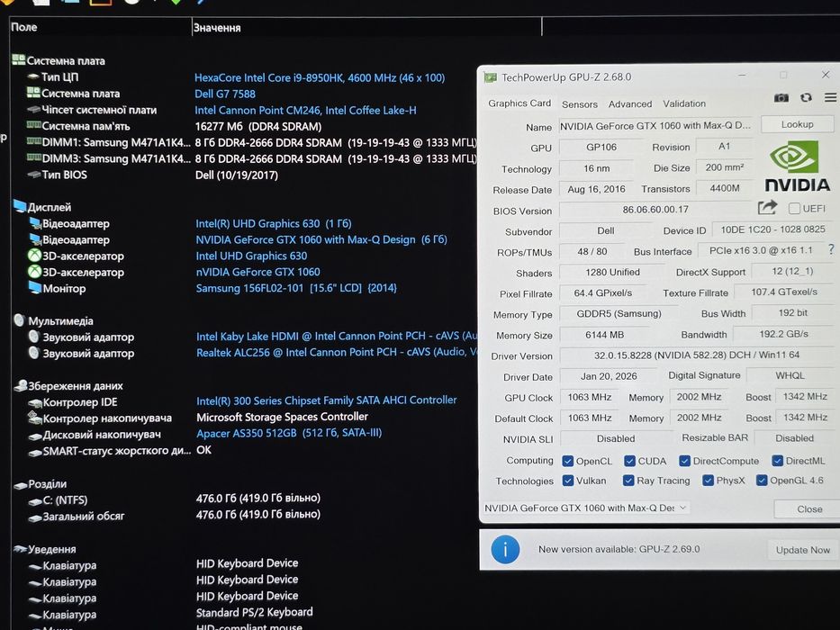Click the DIMM1 memory module icon
The image size is (840, 630).
tap(33, 141)
